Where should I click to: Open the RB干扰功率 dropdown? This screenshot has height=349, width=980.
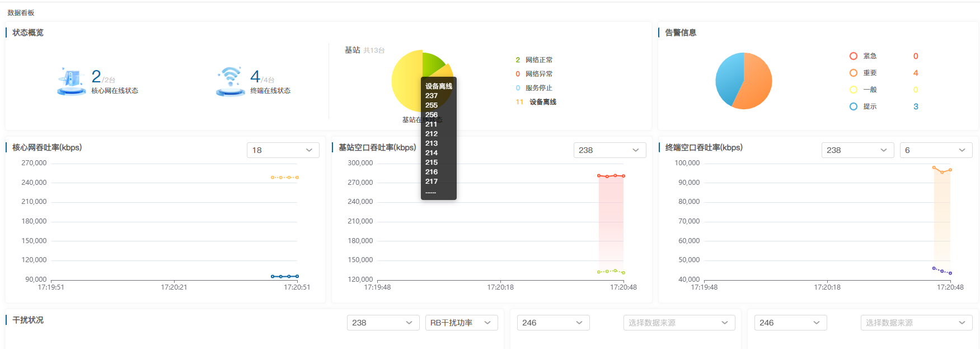coord(461,323)
